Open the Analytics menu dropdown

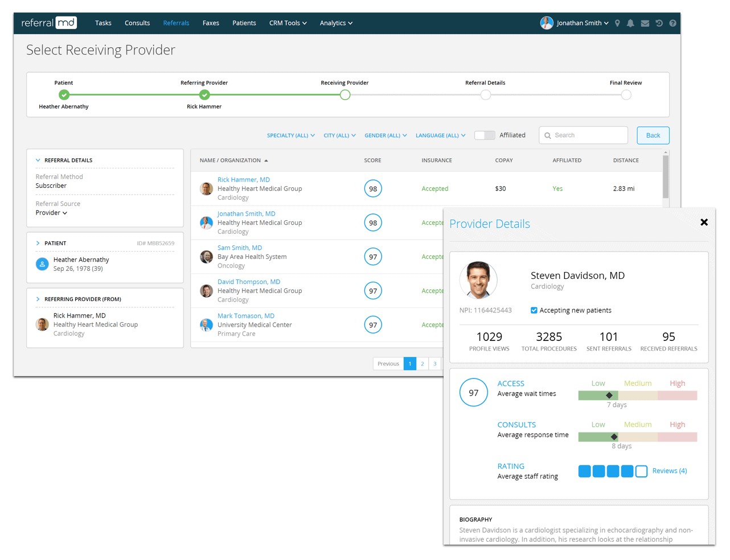tap(337, 23)
